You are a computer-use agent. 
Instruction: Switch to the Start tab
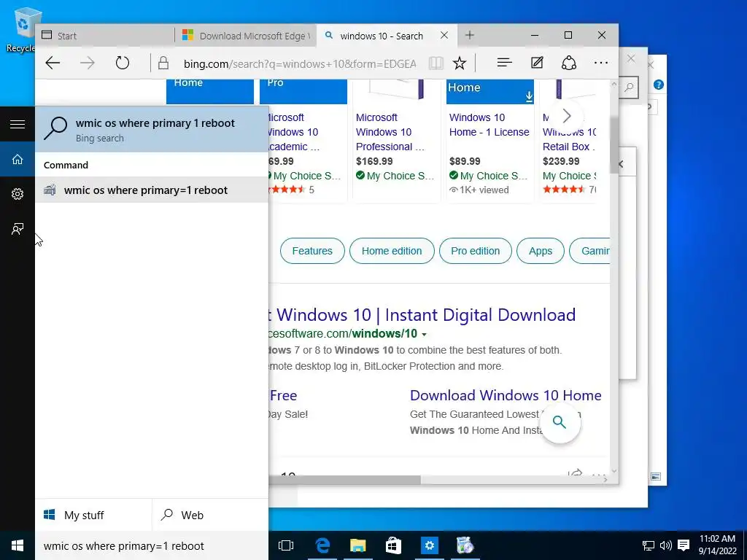click(x=105, y=36)
